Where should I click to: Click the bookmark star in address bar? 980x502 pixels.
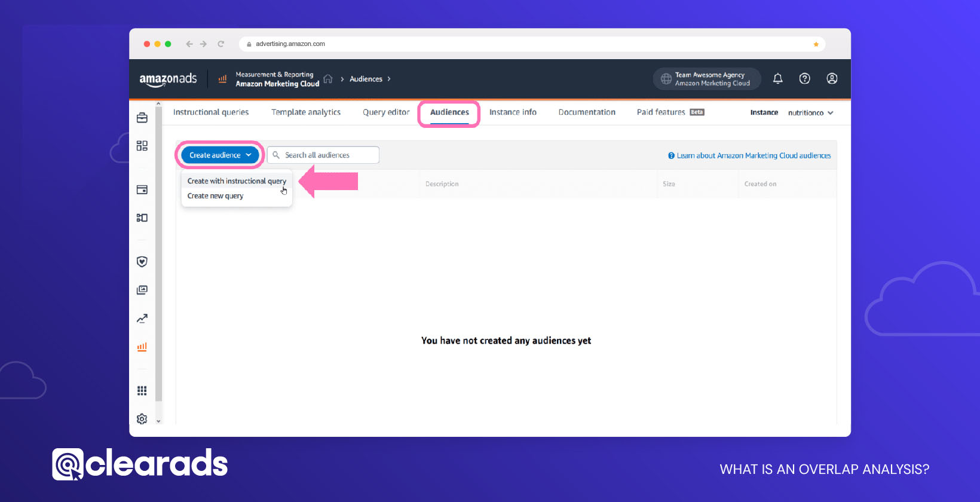point(816,44)
